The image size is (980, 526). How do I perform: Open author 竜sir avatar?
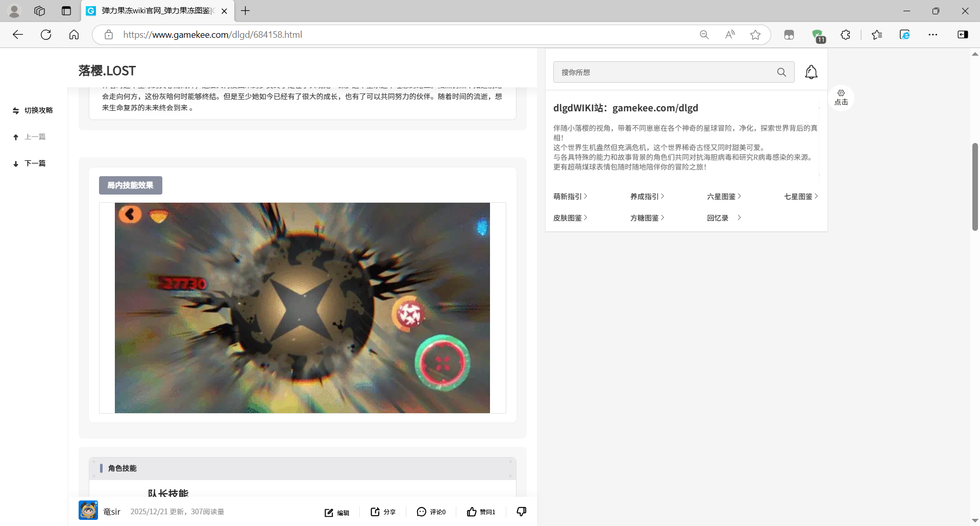(88, 510)
